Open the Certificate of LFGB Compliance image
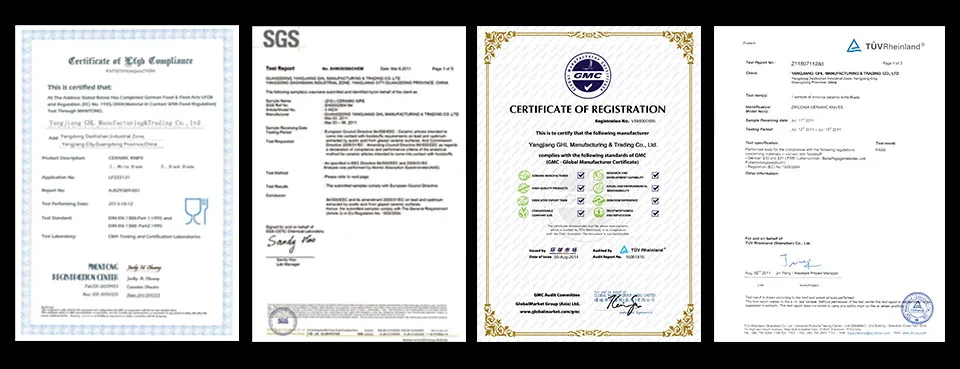 (x=127, y=183)
